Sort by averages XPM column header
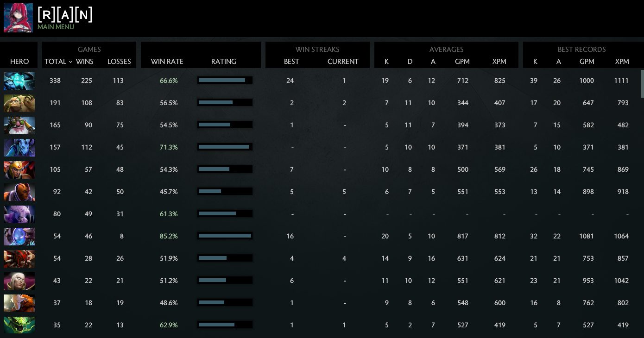 pos(499,62)
